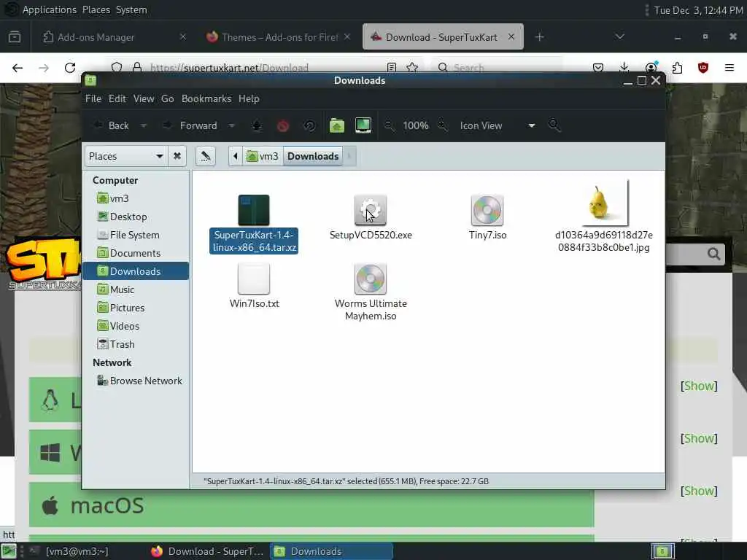
Task: Click the uBlock Origin shield icon
Action: [x=703, y=68]
